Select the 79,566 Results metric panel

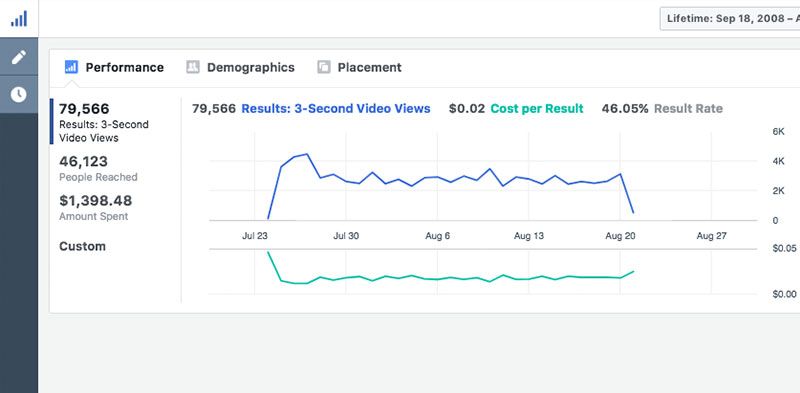pyautogui.click(x=105, y=122)
